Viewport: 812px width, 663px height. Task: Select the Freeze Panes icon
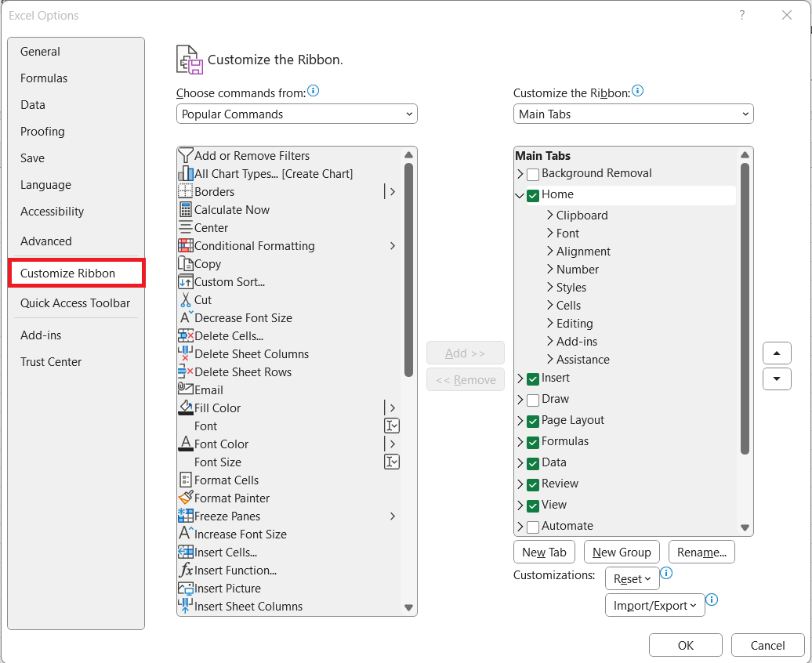point(186,516)
